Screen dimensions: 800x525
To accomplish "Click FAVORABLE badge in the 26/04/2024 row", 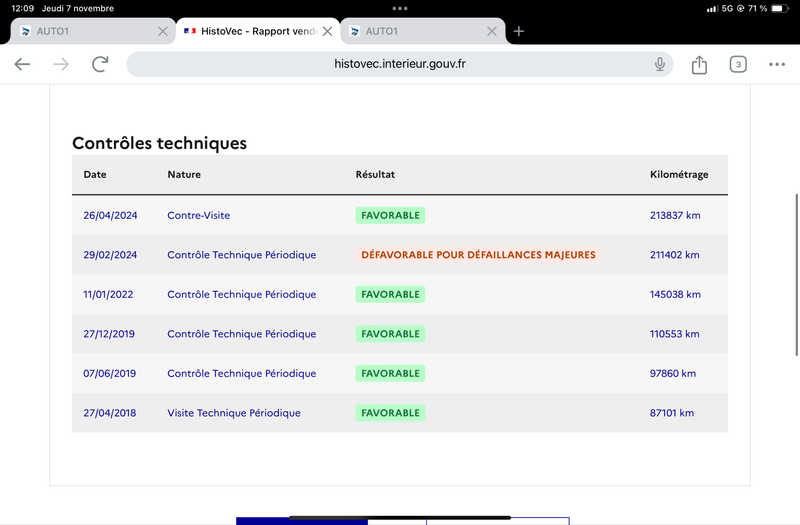I will coord(390,215).
